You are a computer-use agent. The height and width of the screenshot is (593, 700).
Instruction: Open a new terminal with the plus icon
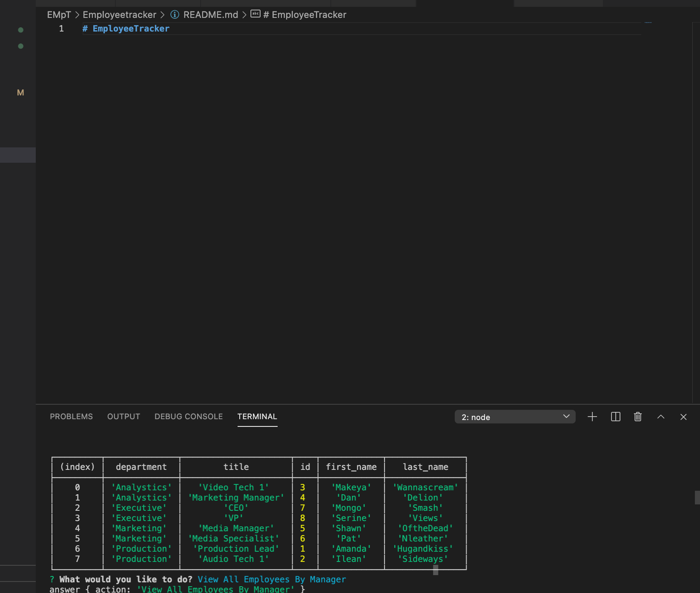point(592,417)
